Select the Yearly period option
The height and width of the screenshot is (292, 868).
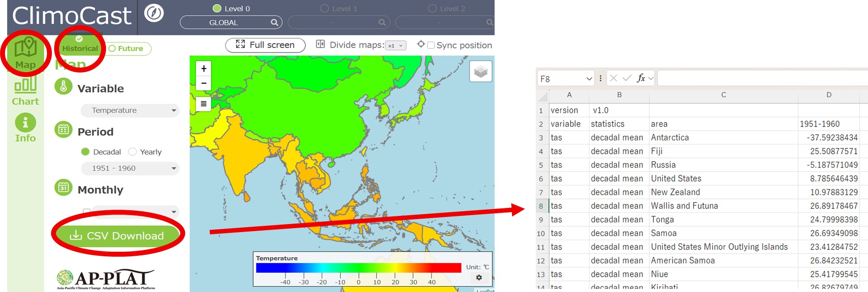[132, 152]
